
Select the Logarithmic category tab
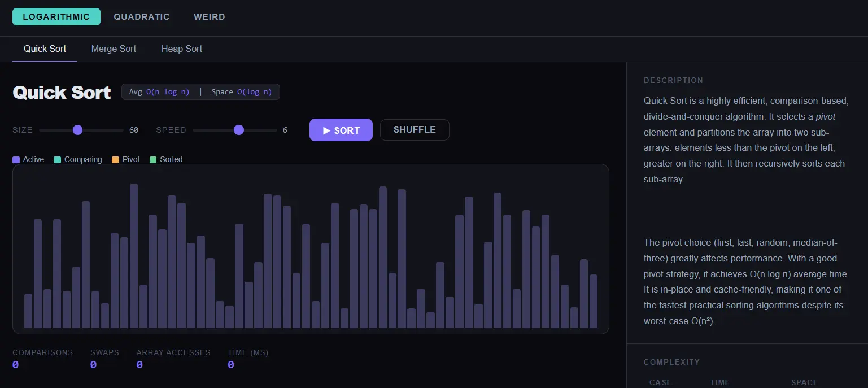pyautogui.click(x=56, y=17)
